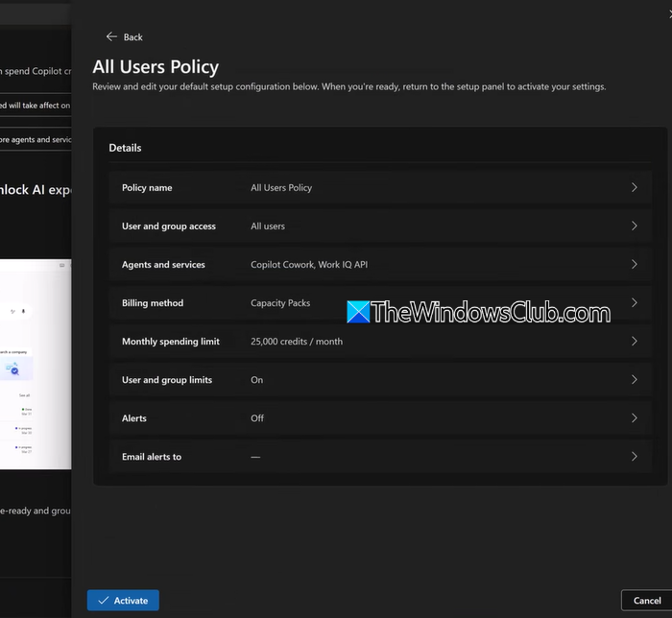The width and height of the screenshot is (672, 618).
Task: Open Monthly spending limit chevron
Action: 635,341
